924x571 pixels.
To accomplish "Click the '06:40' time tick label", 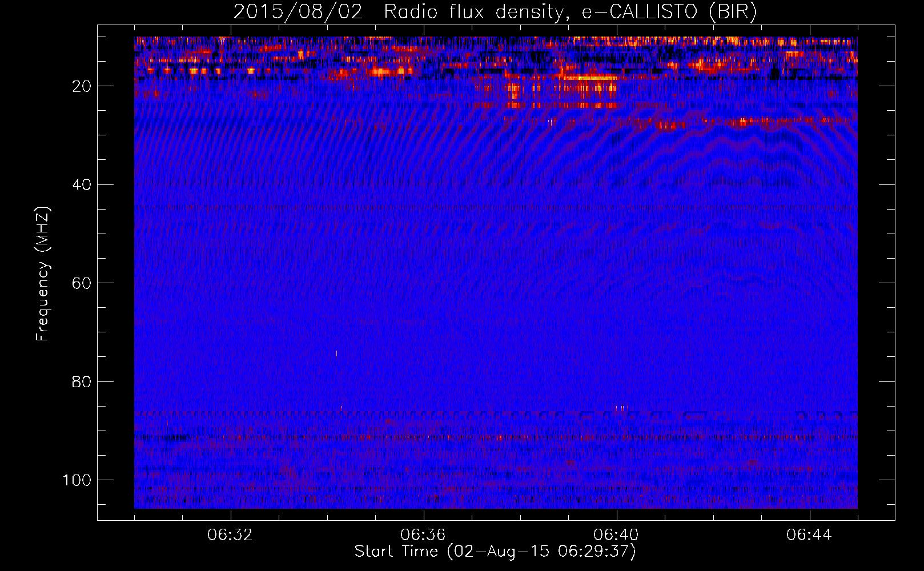I will [616, 535].
